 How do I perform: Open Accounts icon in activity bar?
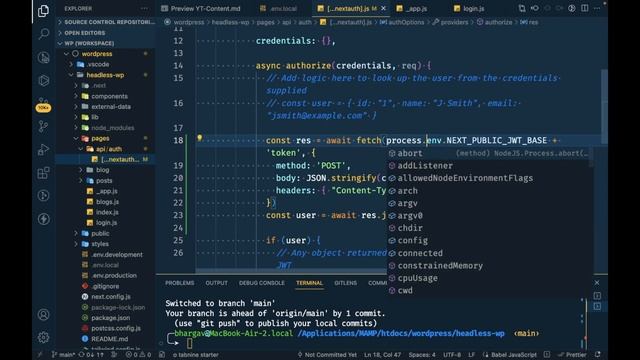pyautogui.click(x=43, y=314)
